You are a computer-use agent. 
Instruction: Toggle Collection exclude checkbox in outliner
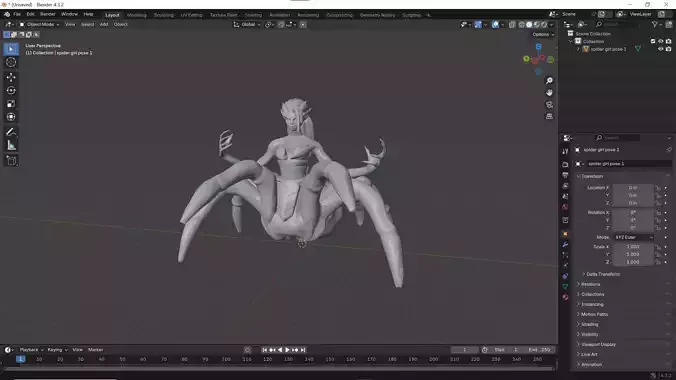653,41
